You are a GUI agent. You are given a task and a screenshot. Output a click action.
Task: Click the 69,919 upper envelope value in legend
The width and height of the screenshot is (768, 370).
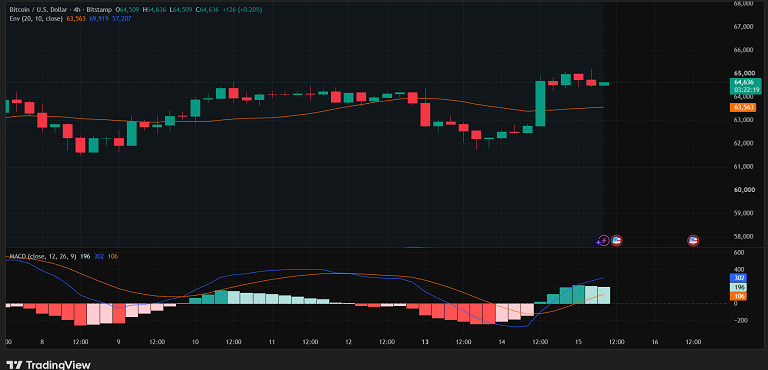(x=98, y=18)
